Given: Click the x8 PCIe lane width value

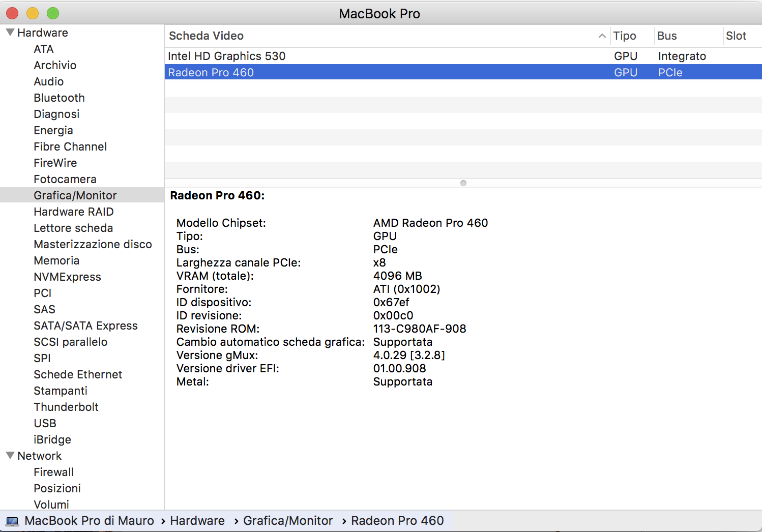Looking at the screenshot, I should click(379, 262).
